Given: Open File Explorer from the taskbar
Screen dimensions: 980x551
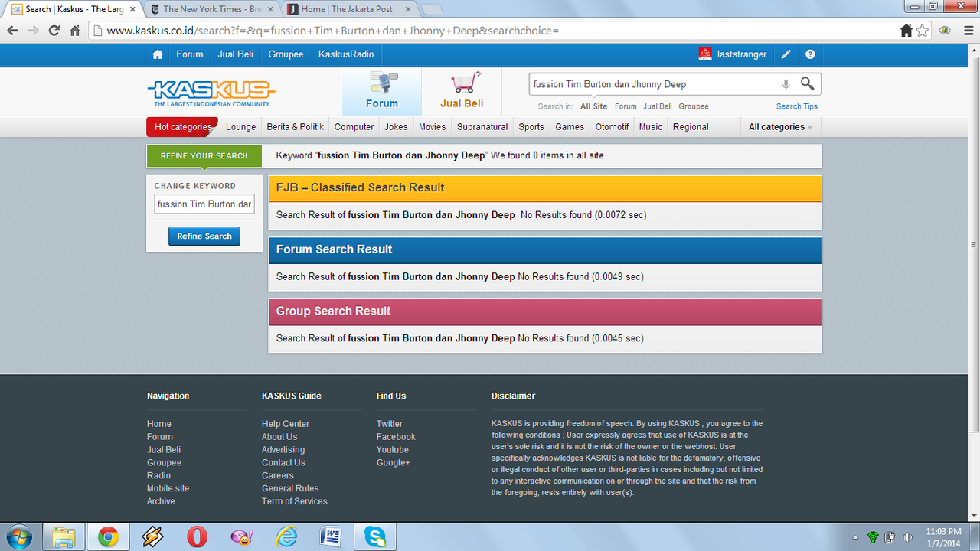Looking at the screenshot, I should click(x=64, y=537).
